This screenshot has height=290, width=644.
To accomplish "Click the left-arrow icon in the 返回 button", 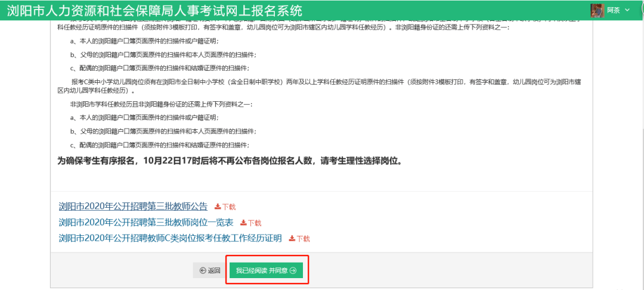I will tap(203, 271).
